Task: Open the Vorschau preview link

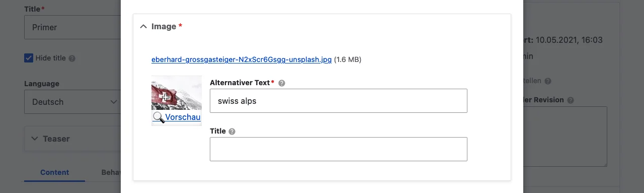Action: (x=183, y=117)
